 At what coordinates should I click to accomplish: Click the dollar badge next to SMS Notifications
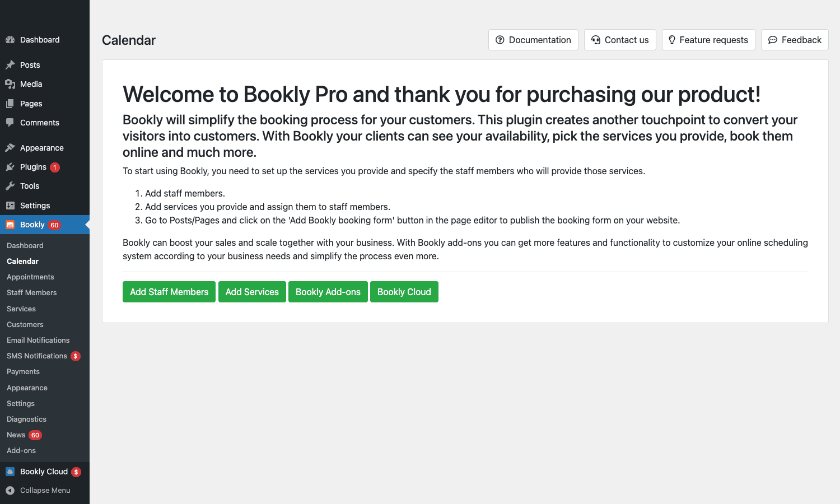coord(76,356)
